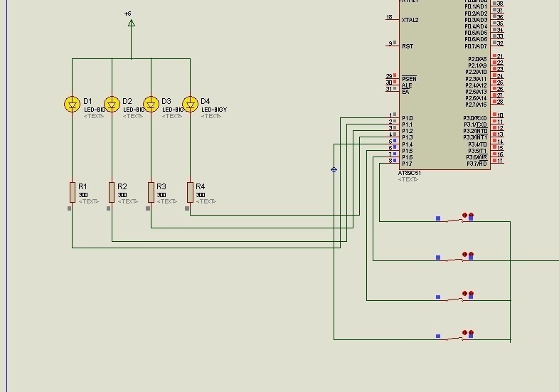This screenshot has height=392, width=559.
Task: Click the EA pin label
Action: point(405,92)
